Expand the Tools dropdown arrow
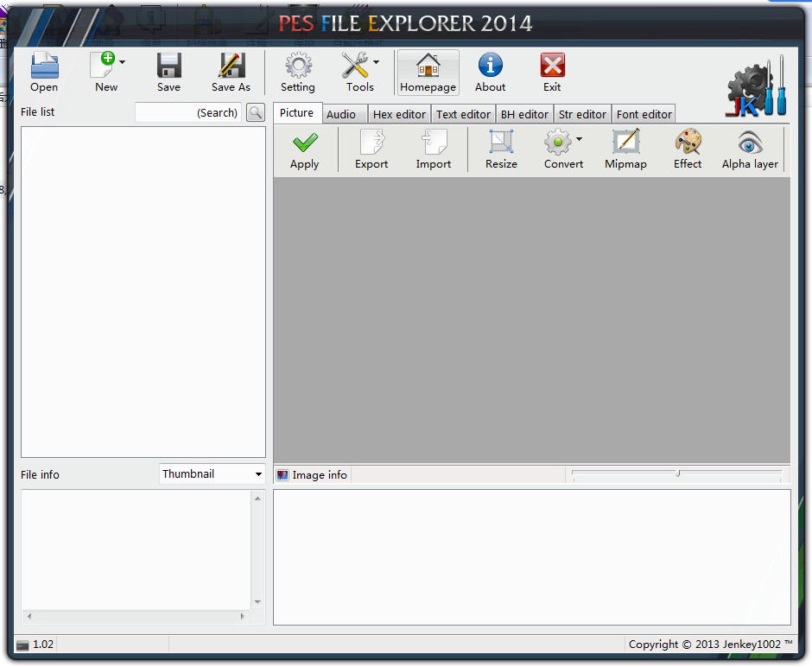The image size is (812, 667). (x=377, y=62)
